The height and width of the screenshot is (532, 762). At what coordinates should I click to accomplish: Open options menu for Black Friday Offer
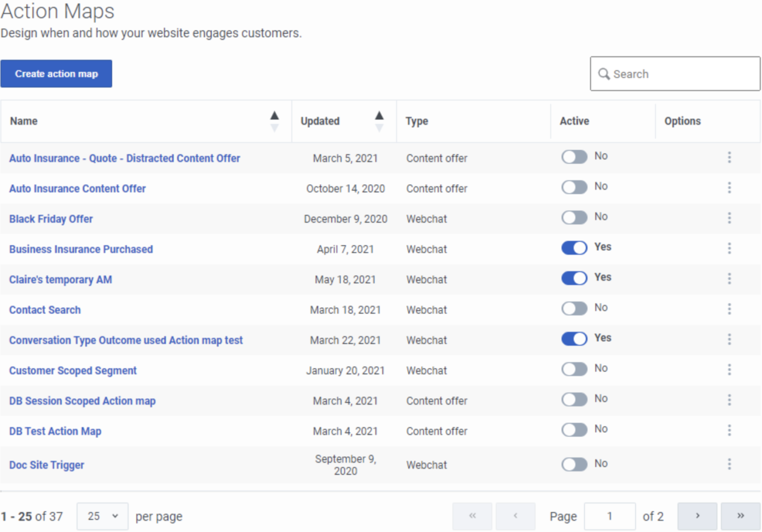coord(729,218)
